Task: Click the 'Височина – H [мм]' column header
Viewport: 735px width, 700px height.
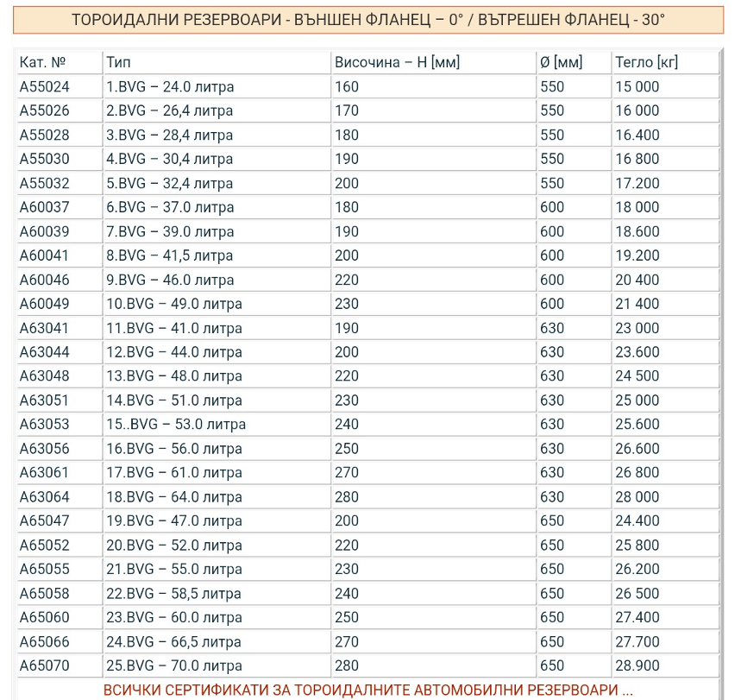Action: pyautogui.click(x=397, y=62)
